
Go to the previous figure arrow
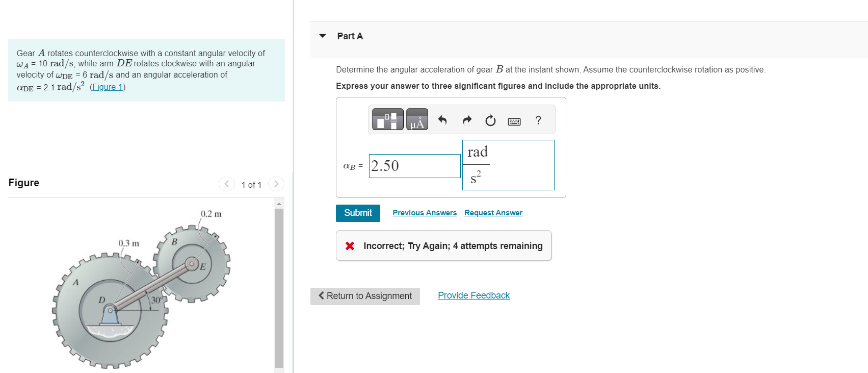coord(227,184)
